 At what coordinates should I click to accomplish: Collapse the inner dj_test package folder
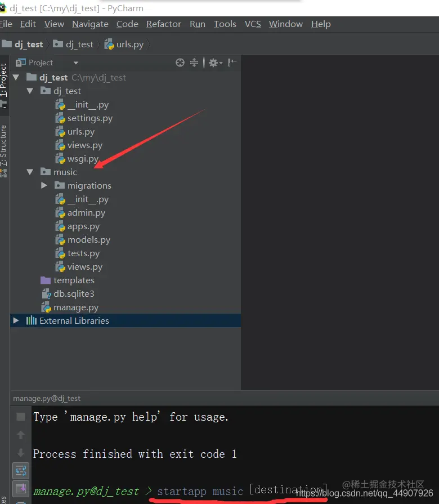click(30, 91)
